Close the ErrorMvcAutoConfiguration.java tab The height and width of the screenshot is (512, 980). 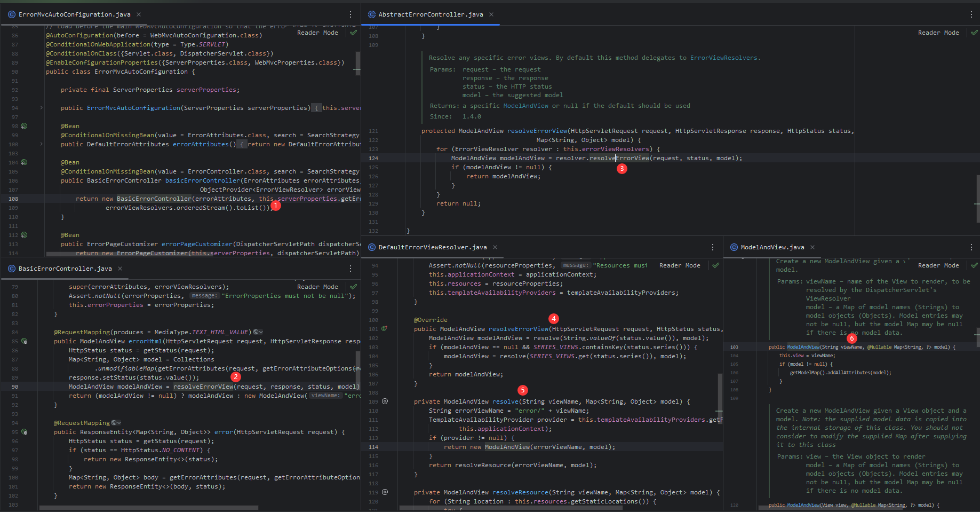pos(139,14)
